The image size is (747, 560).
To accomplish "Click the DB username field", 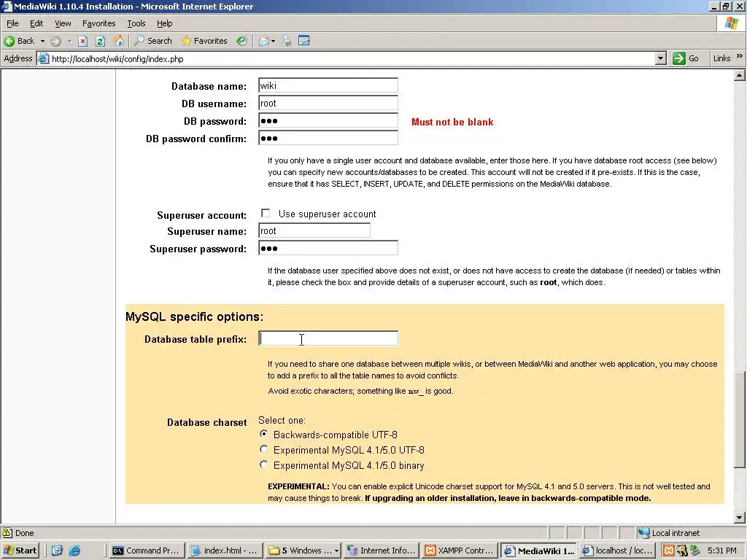I will [x=328, y=104].
